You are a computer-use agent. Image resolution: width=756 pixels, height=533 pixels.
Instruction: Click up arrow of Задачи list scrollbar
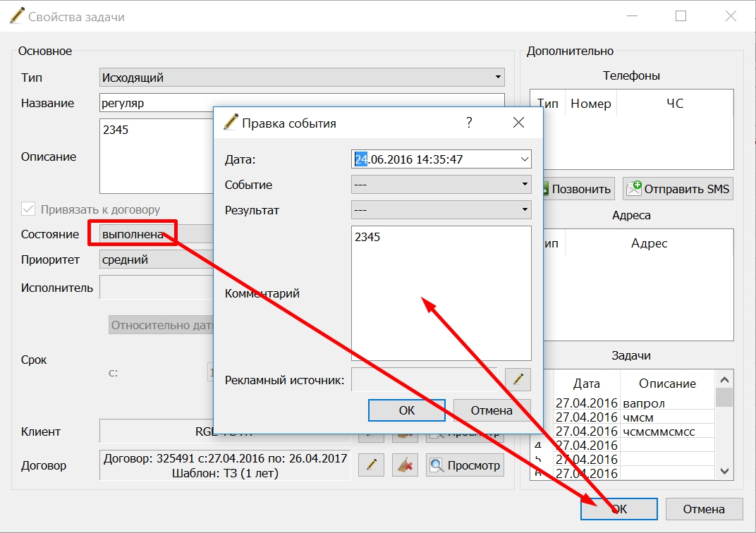(x=724, y=380)
